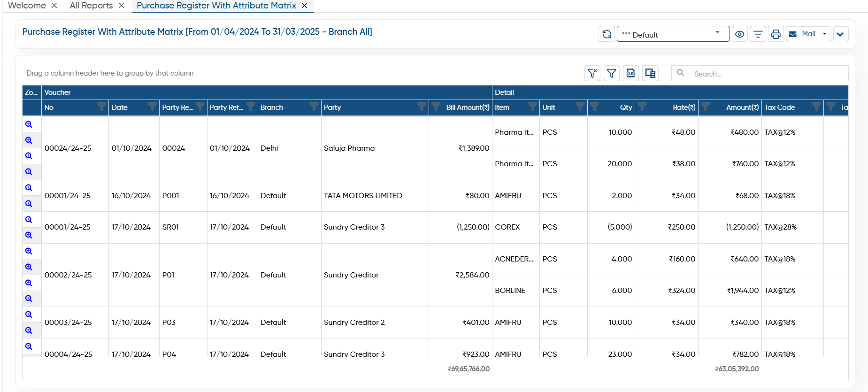Print the purchase register report

pos(776,34)
